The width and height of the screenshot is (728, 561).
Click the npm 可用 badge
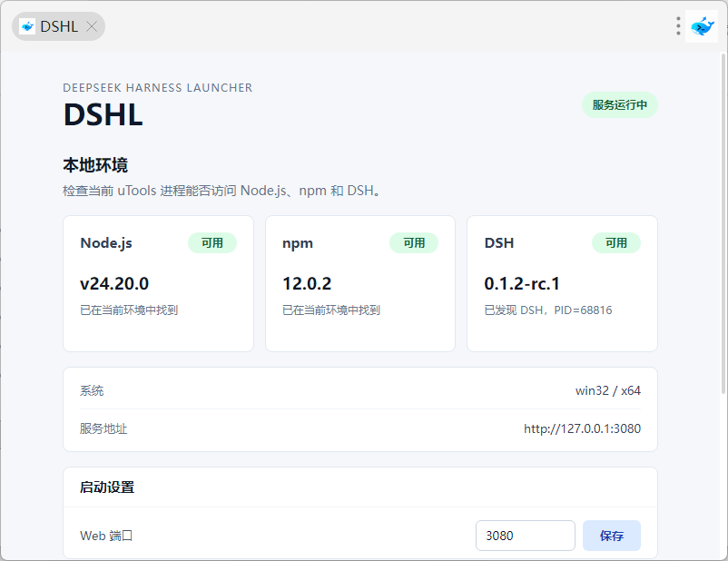pyautogui.click(x=414, y=243)
